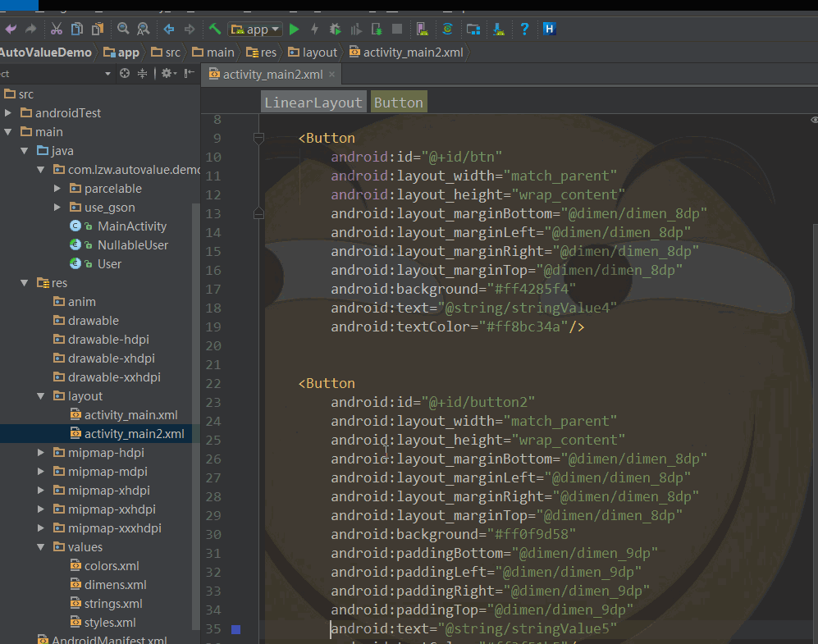Open Find with the magnifier icon

click(x=123, y=29)
